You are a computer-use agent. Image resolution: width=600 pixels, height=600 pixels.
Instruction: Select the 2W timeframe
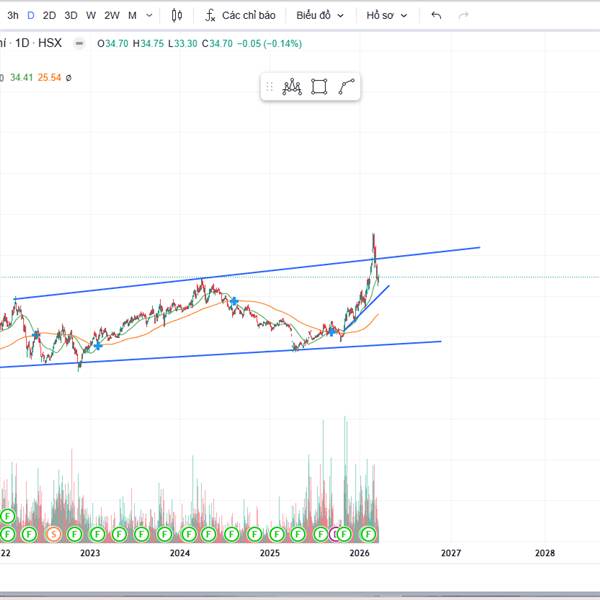[112, 15]
